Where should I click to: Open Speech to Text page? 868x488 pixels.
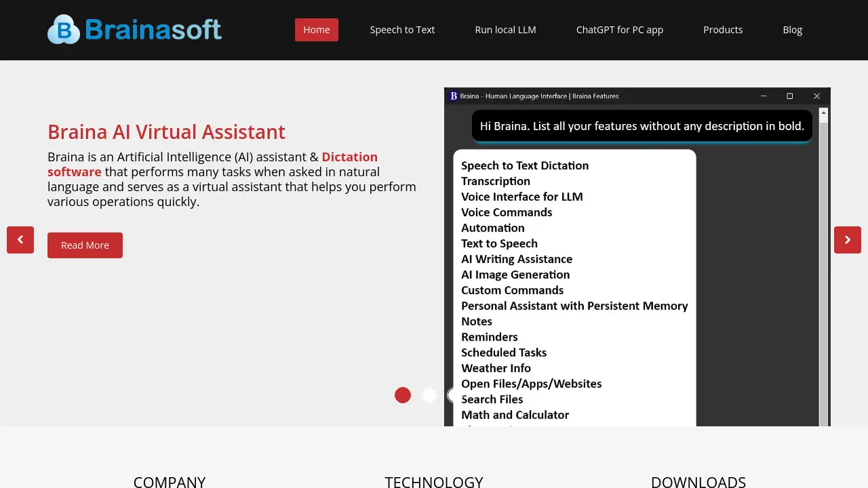coord(402,30)
